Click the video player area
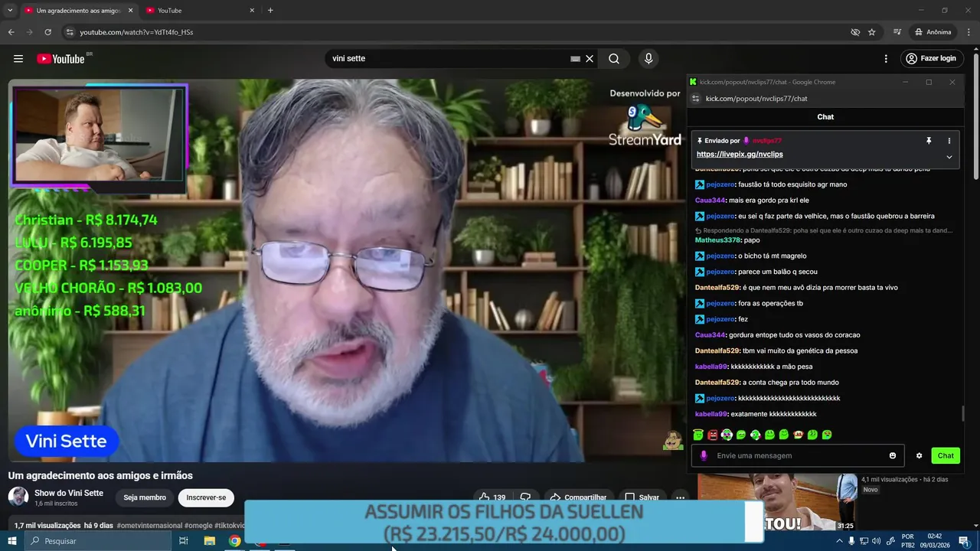Image resolution: width=980 pixels, height=551 pixels. [x=346, y=270]
